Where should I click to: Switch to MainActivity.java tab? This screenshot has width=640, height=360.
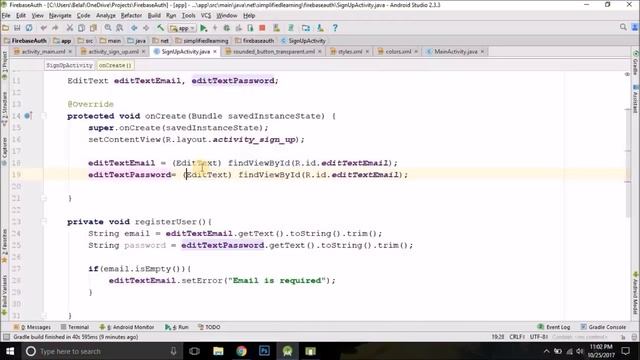click(x=455, y=52)
